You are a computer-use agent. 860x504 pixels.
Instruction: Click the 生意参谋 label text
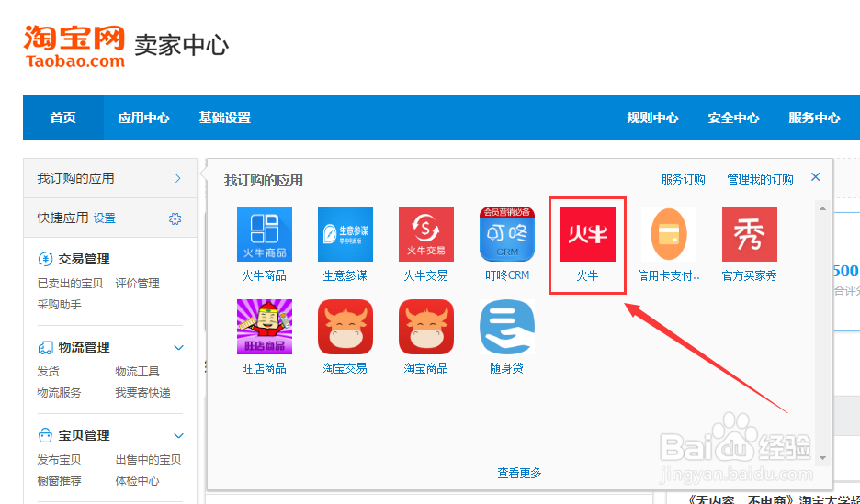[345, 275]
